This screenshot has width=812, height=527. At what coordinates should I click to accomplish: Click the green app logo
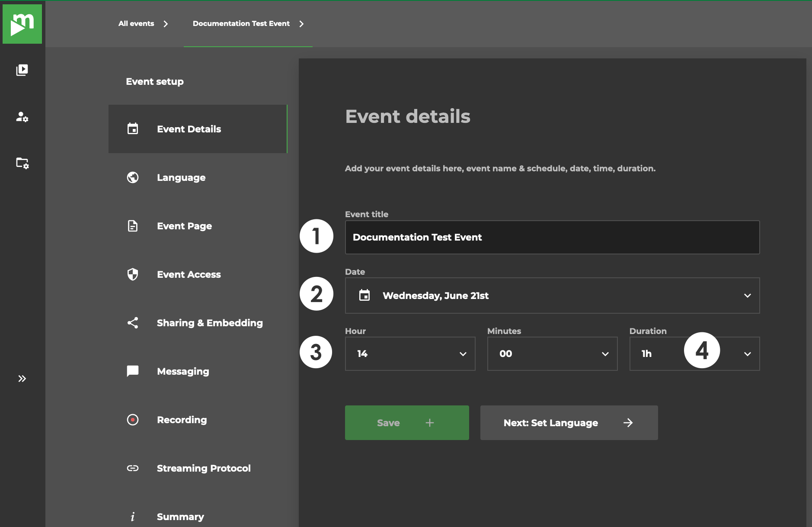(22, 24)
